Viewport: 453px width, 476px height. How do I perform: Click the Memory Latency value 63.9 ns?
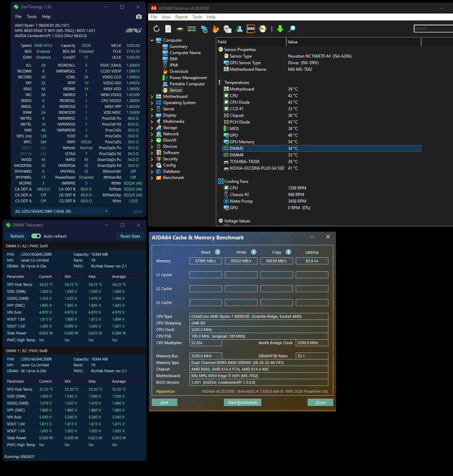[312, 261]
